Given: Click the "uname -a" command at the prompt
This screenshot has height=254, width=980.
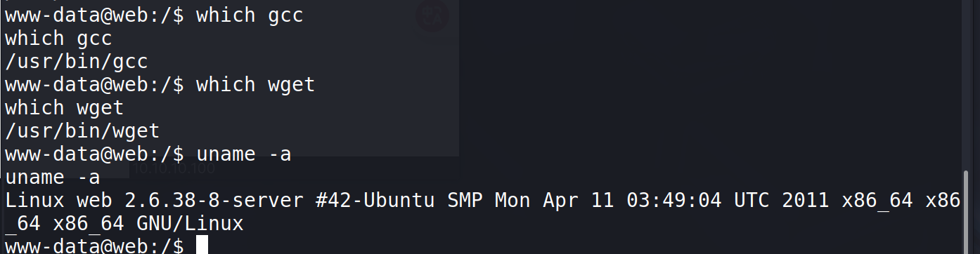Looking at the screenshot, I should tap(243, 154).
